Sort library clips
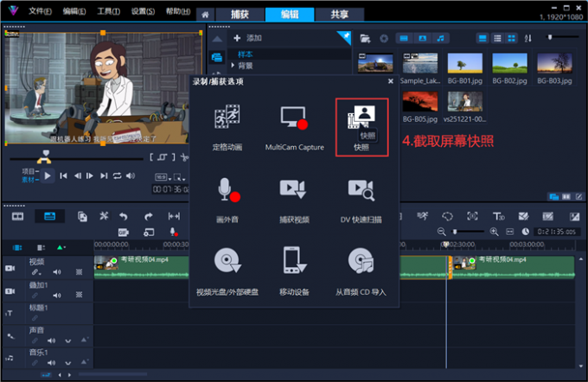The height and width of the screenshot is (382, 588). 528,38
